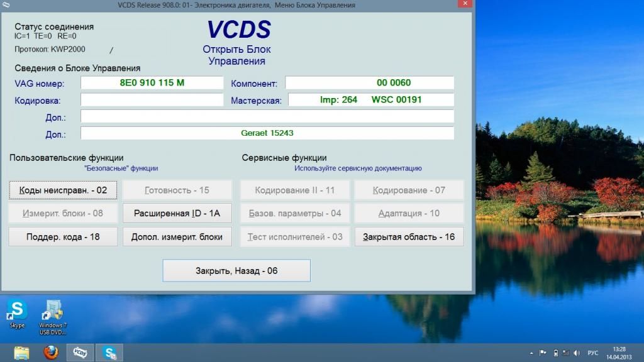
Task: Click Сведения о Блоке Управления label
Action: tap(77, 68)
